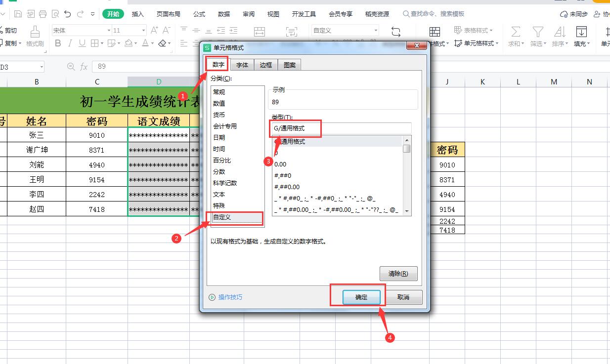Increase font size with the A+ icon

tap(154, 31)
